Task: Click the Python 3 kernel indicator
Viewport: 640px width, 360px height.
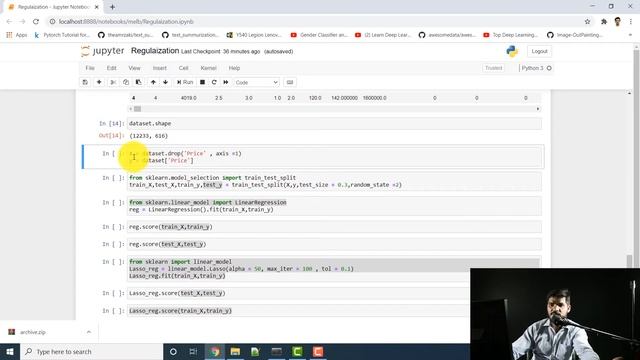Action: click(x=536, y=68)
